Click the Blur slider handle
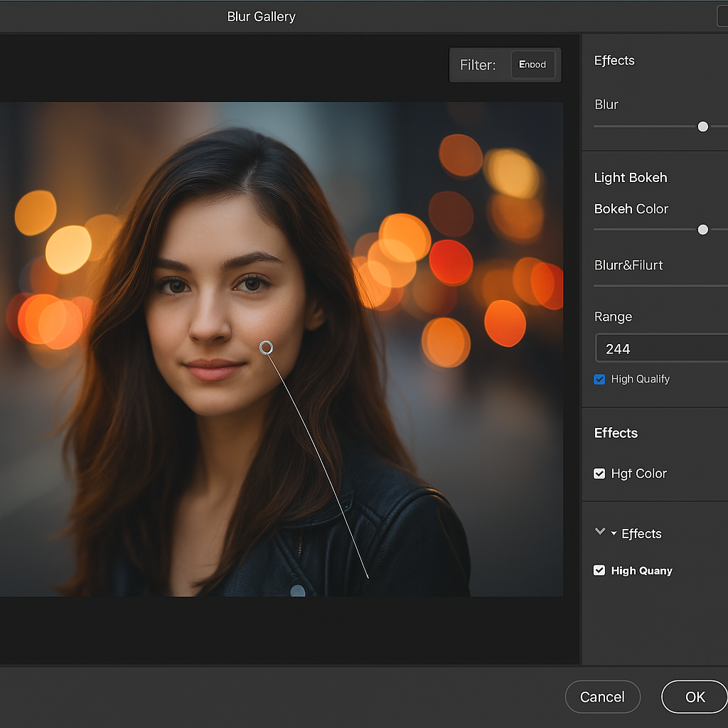 tap(702, 127)
